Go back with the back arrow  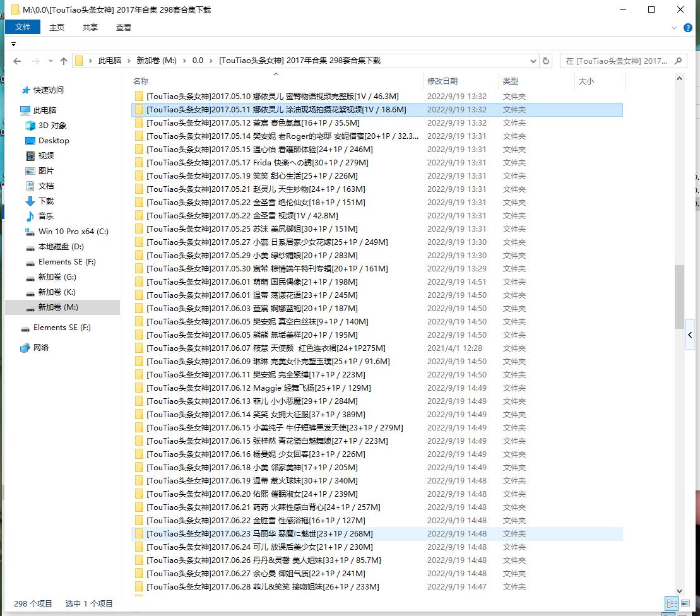tap(17, 61)
